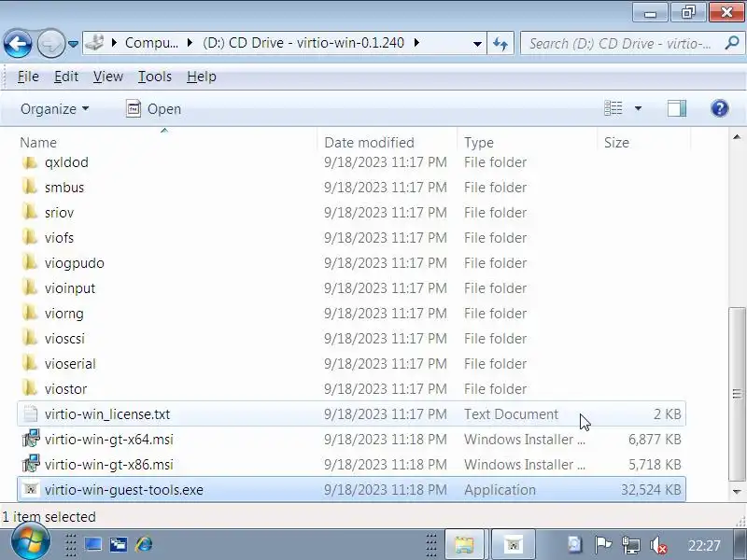Sort by the Size column header
This screenshot has height=560, width=747.
click(643, 143)
